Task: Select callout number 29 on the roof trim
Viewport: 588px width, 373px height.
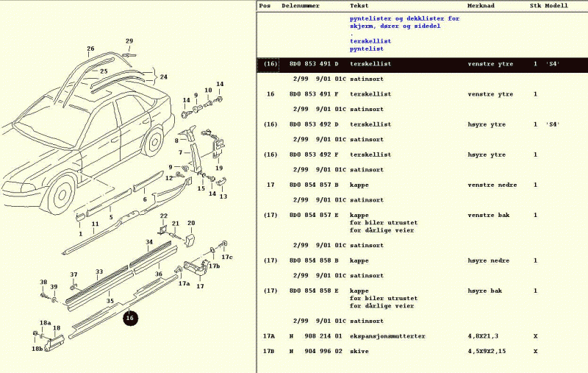Action: 129,41
